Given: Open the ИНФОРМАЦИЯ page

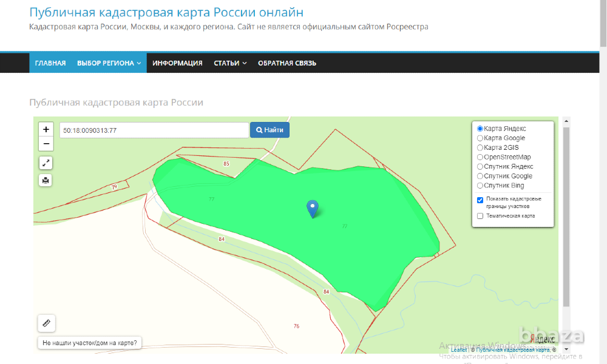Looking at the screenshot, I should [x=177, y=62].
